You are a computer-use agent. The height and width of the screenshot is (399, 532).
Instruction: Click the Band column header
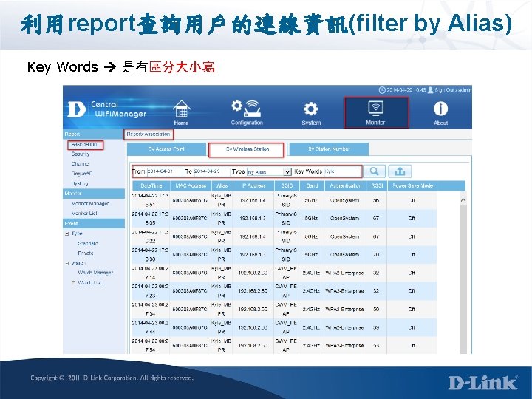(312, 186)
